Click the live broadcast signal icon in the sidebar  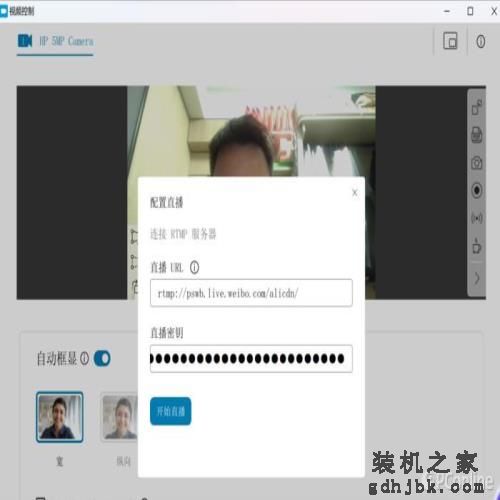477,218
